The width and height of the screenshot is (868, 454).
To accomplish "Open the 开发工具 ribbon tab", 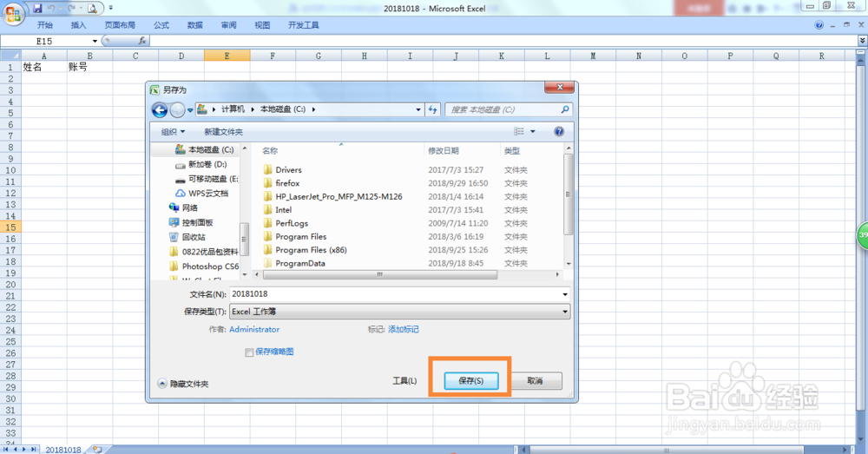I will pos(303,25).
